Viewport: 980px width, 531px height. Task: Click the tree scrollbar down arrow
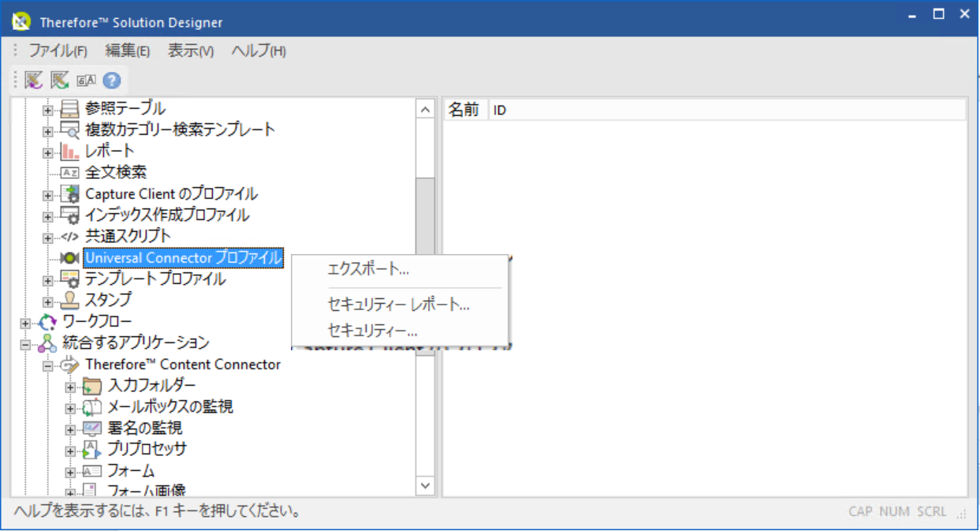tap(425, 484)
